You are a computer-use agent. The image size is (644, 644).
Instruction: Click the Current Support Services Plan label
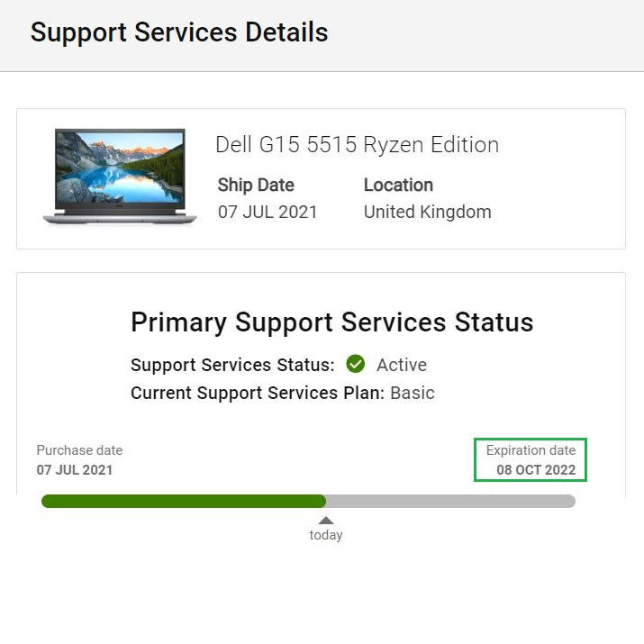click(x=258, y=393)
